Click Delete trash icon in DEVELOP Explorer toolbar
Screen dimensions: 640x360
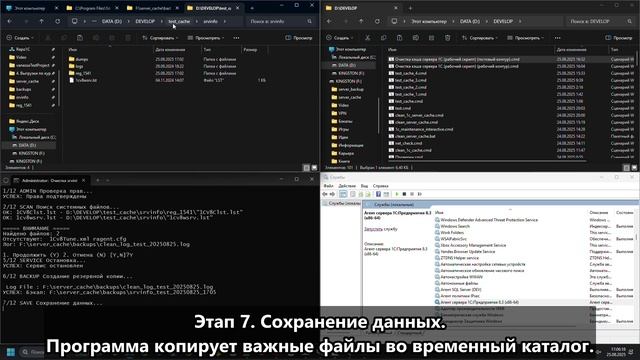447,38
